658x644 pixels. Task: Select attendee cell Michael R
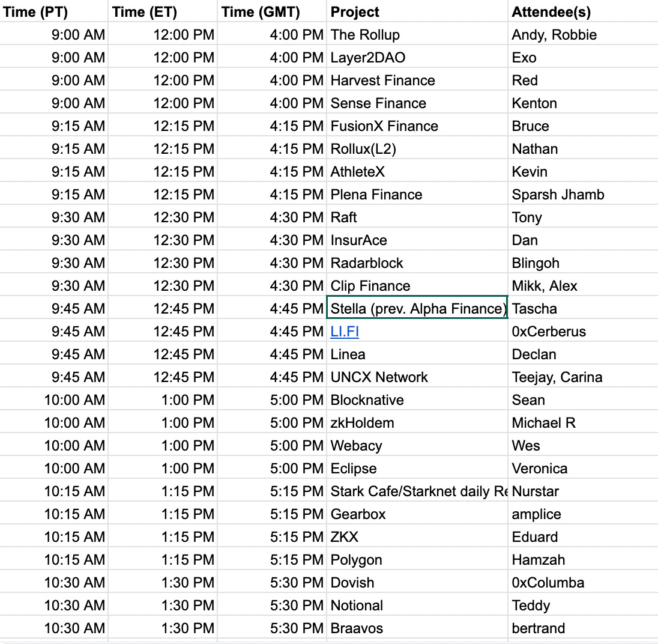(584, 422)
